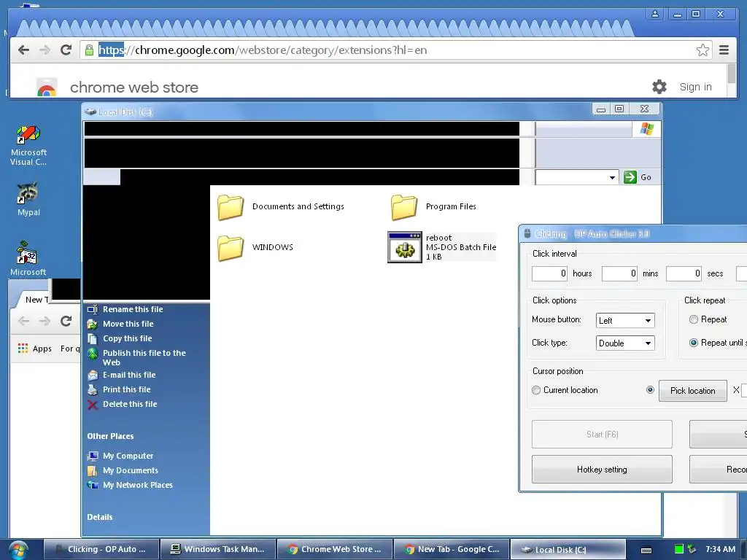Select the Repeat radio button
Image resolution: width=747 pixels, height=560 pixels.
(x=694, y=319)
